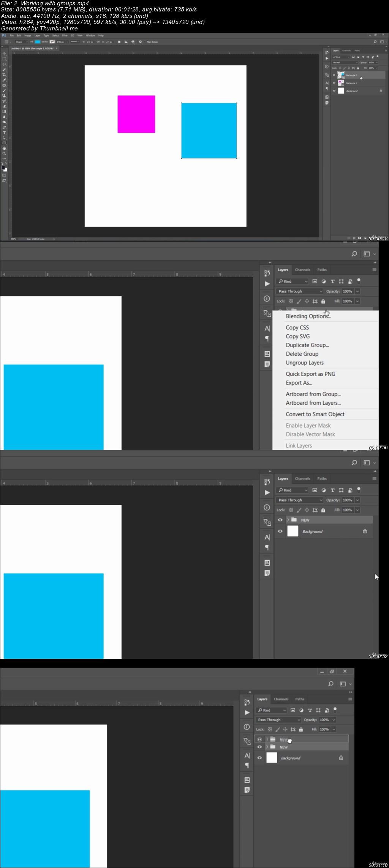Hide the Background layer in the top frame
Screen dimensions: 389x868
pos(334,91)
